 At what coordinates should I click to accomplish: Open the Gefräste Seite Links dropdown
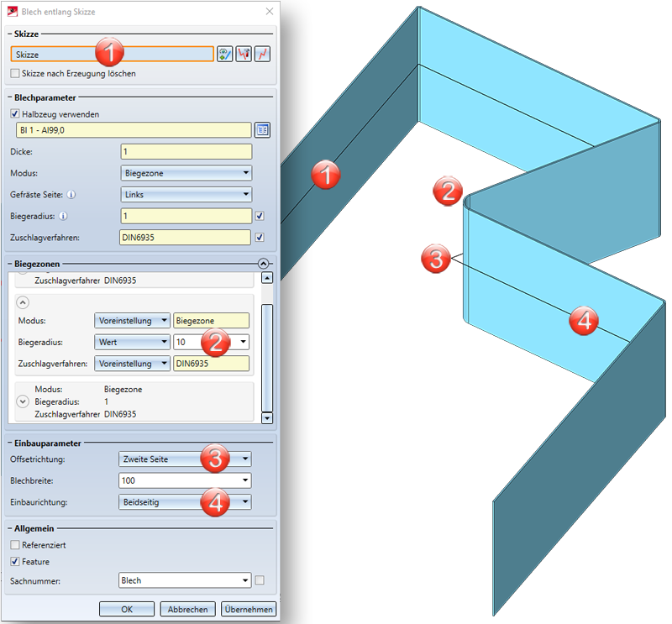click(186, 195)
